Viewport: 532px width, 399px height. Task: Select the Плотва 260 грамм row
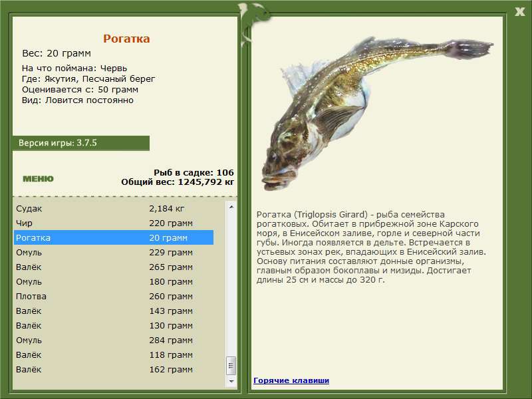pos(114,296)
